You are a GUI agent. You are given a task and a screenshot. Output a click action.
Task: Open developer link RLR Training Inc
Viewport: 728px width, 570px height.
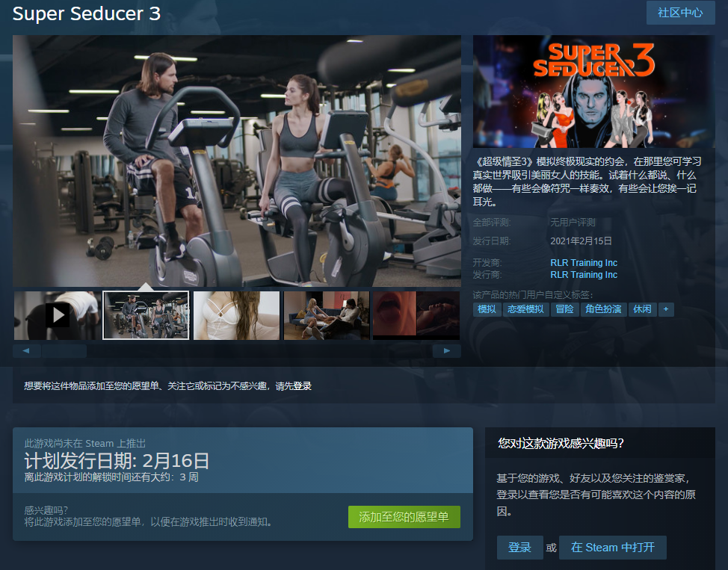coord(584,263)
